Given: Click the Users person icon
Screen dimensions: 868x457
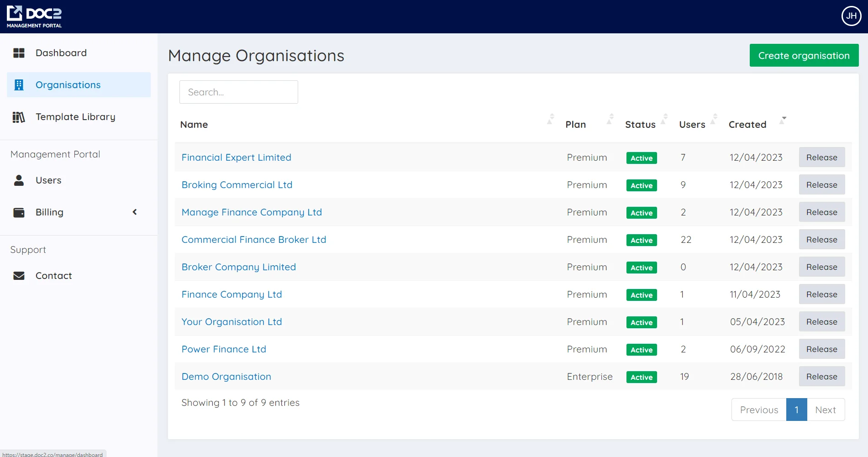Looking at the screenshot, I should click(x=19, y=180).
